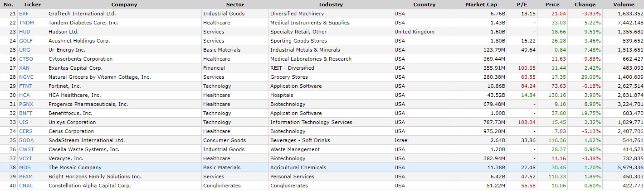Click the MOS ticker link
This screenshot has width=644, height=191.
point(24,167)
